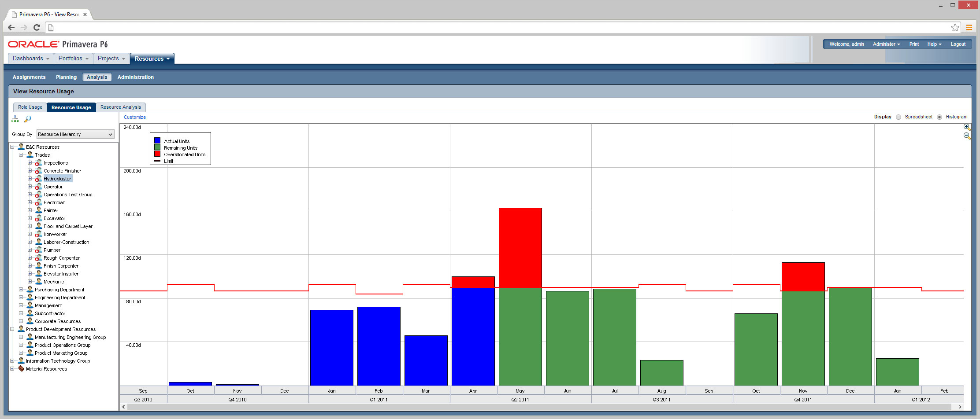Switch to the Resource Analysis tab
The image size is (980, 419).
coord(120,107)
